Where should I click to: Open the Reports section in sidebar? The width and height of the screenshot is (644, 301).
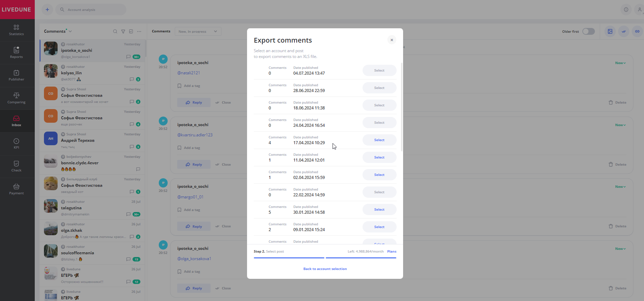tap(16, 53)
